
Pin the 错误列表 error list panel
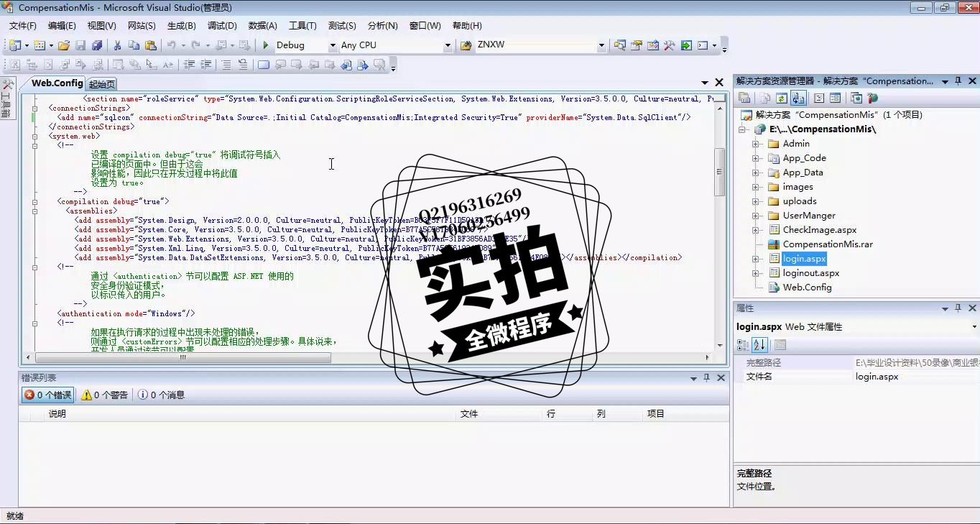(707, 377)
